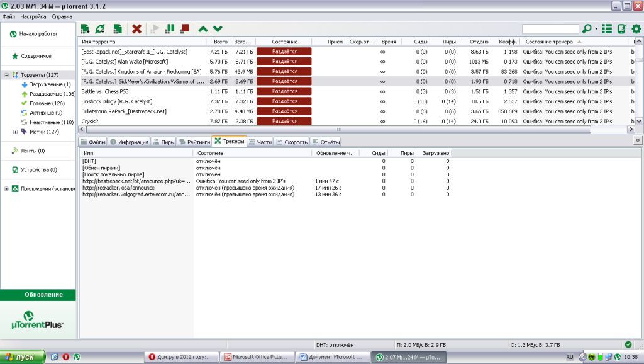Expand the Метки tree node
644x364 pixels.
click(15, 132)
